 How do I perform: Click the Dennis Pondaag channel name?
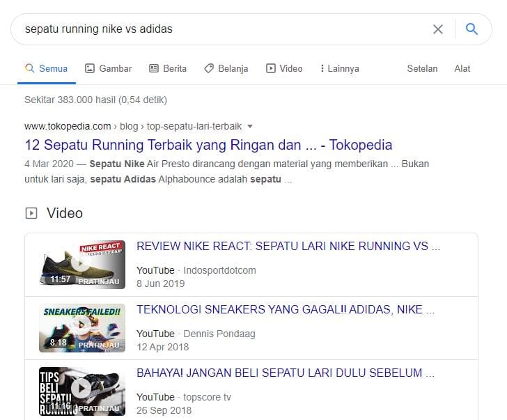pos(219,334)
